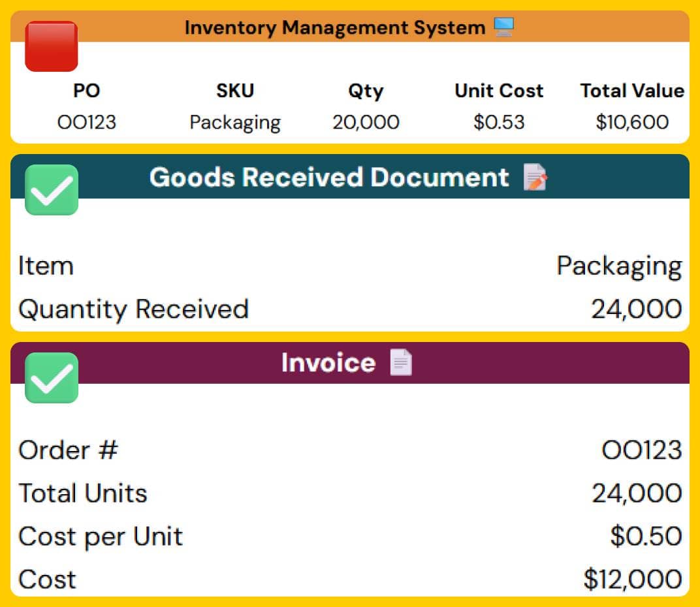Click the computer monitor icon in header
This screenshot has height=607, width=700.
(x=503, y=27)
